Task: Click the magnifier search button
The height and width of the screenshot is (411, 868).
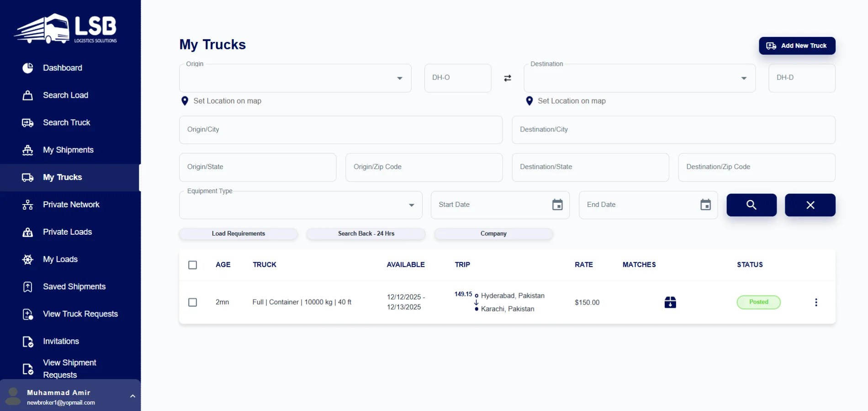Action: pos(751,205)
